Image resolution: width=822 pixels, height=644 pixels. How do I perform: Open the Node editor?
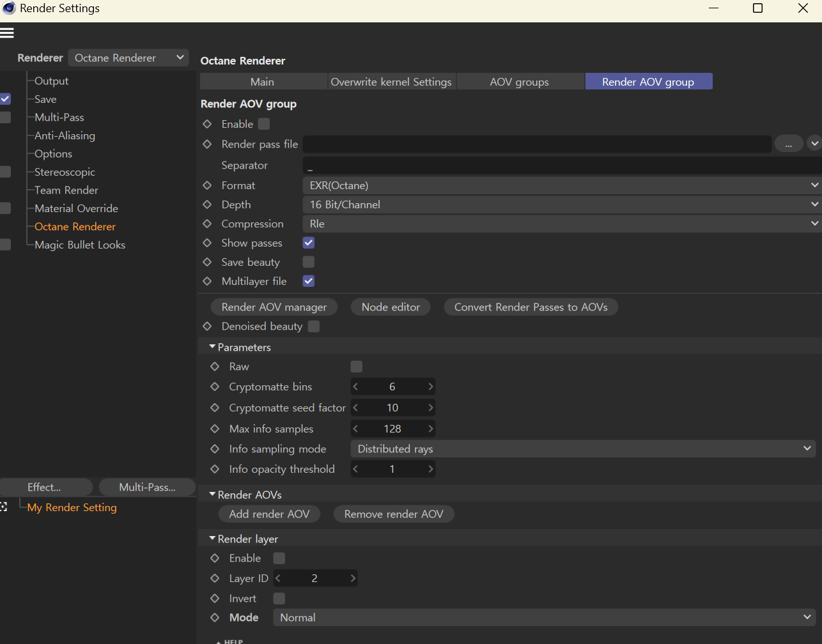(391, 307)
